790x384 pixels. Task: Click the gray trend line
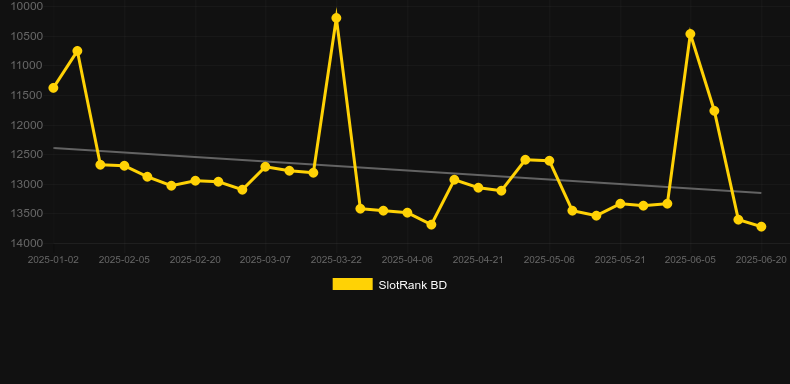click(x=407, y=170)
